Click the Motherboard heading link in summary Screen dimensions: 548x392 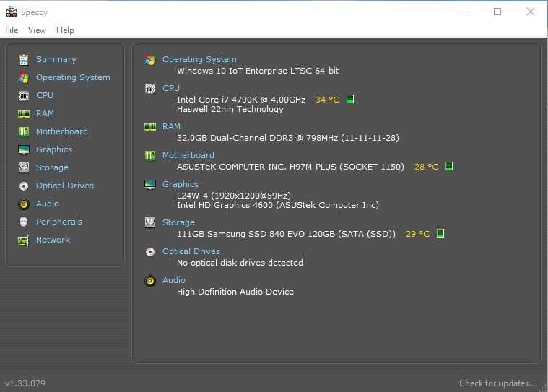pyautogui.click(x=188, y=155)
